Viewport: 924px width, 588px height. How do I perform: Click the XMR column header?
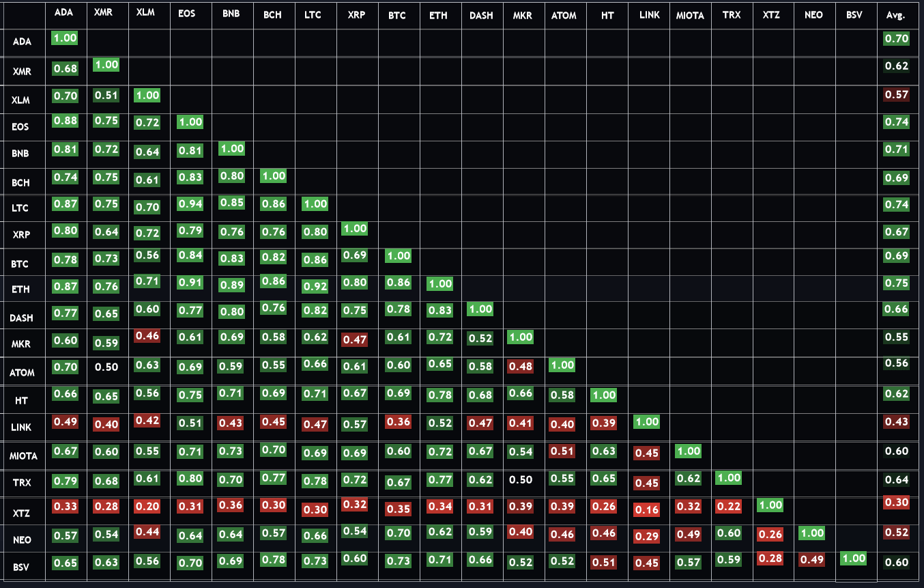(103, 12)
